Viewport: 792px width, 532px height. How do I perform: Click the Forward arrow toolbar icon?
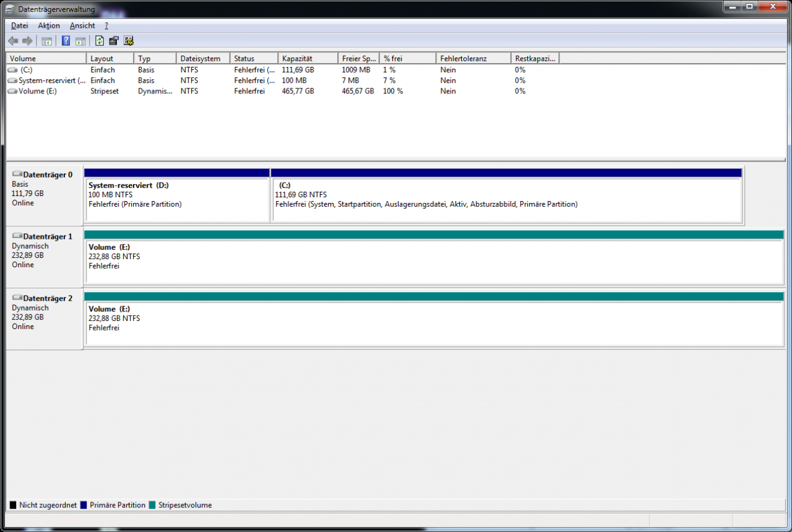[27, 41]
